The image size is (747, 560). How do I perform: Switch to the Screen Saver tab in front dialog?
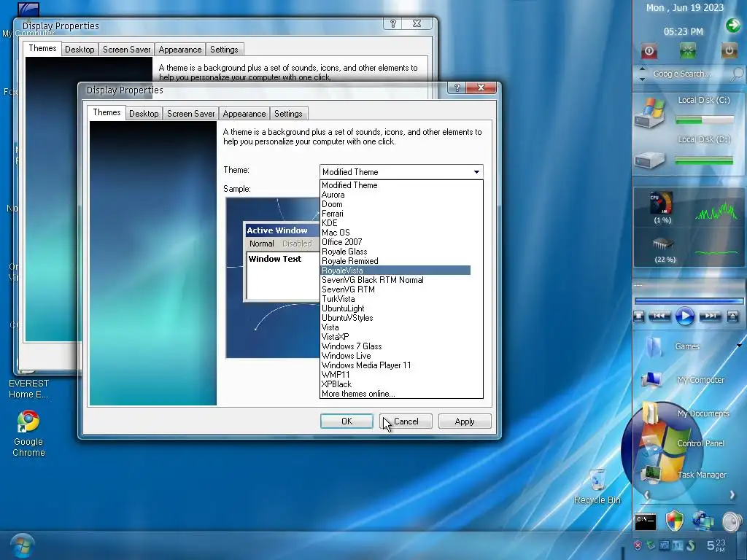[190, 114]
